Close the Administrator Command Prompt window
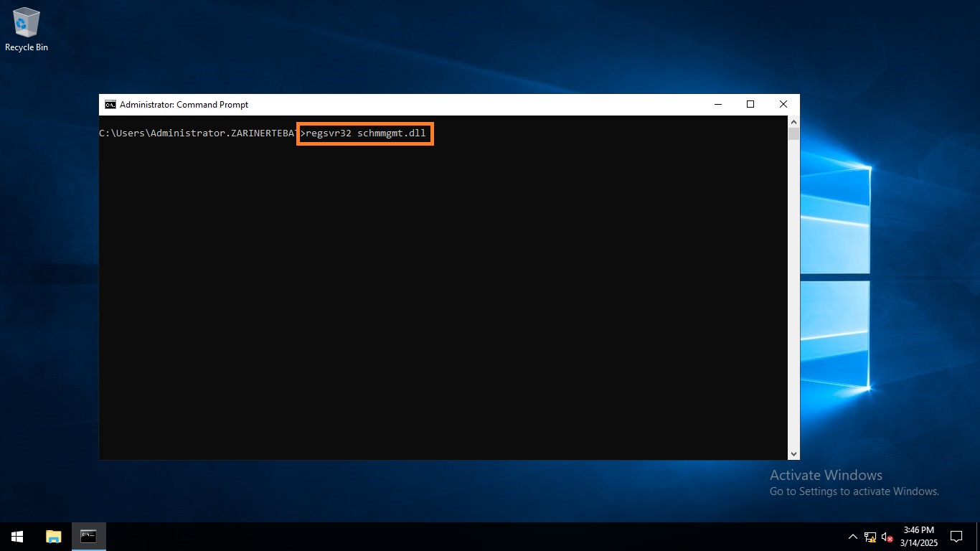980x551 pixels. click(x=783, y=105)
